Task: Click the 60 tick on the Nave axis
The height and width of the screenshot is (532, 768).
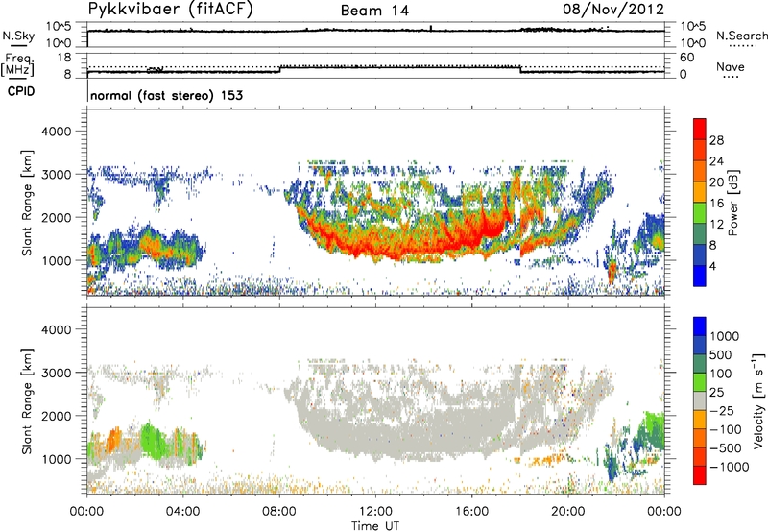Action: (x=686, y=58)
